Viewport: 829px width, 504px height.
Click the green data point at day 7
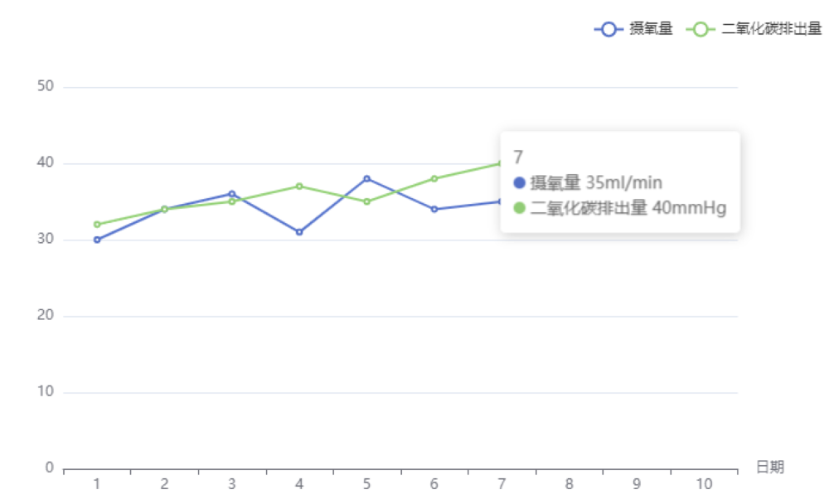pos(501,163)
